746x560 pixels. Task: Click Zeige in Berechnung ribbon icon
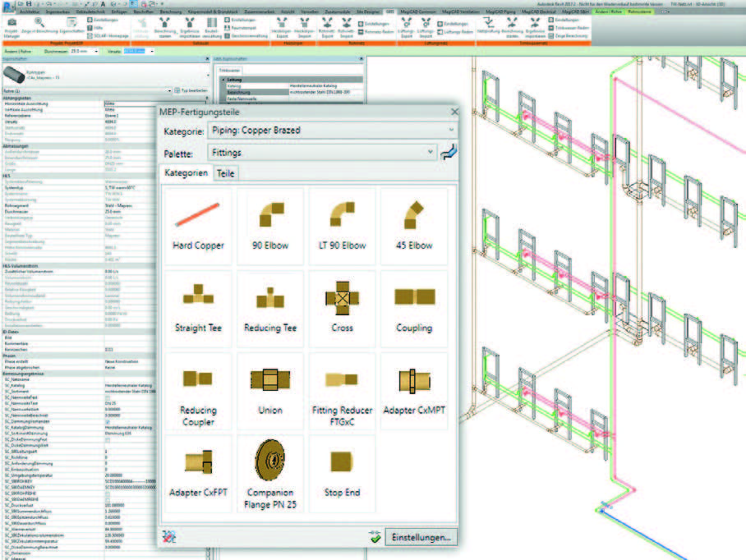39,26
